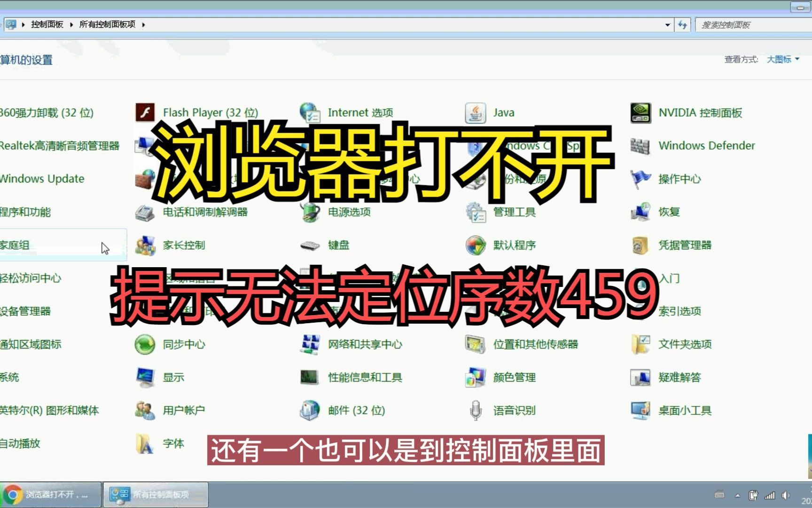The width and height of the screenshot is (812, 508).
Task: Click the 入门 link
Action: (669, 278)
